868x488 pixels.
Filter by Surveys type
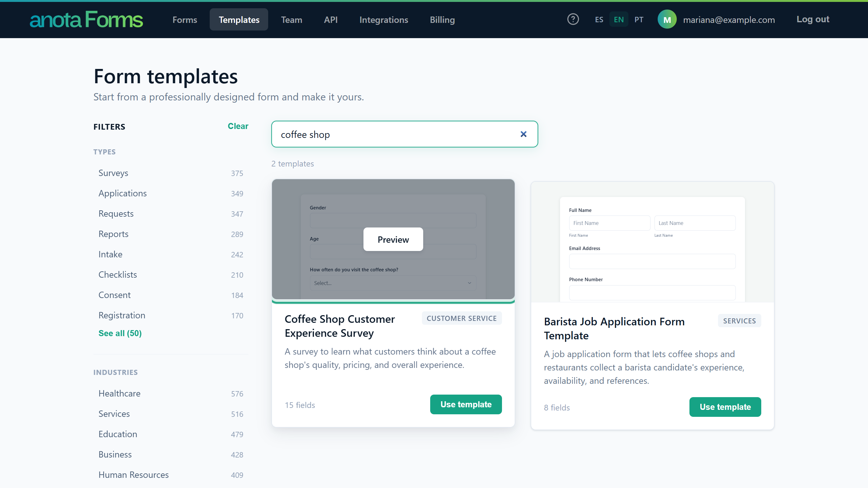click(x=171, y=173)
